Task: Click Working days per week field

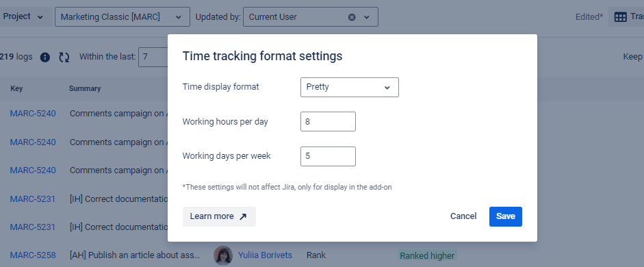Action: pyautogui.click(x=329, y=157)
